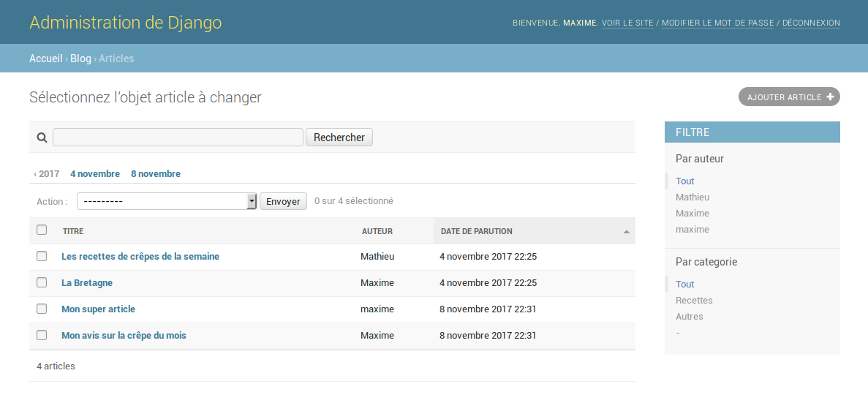Click date cell of Mon super article row
Viewport: 868px width, 414px height.
coord(488,309)
